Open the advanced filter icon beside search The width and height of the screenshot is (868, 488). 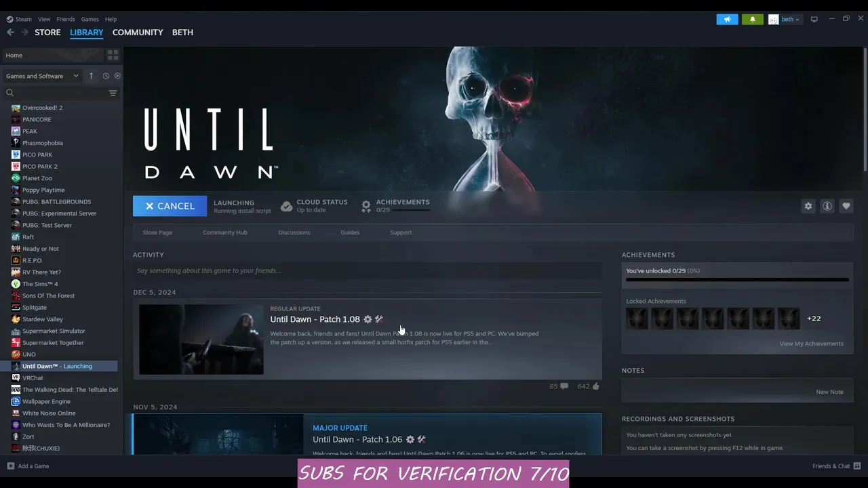click(x=113, y=93)
